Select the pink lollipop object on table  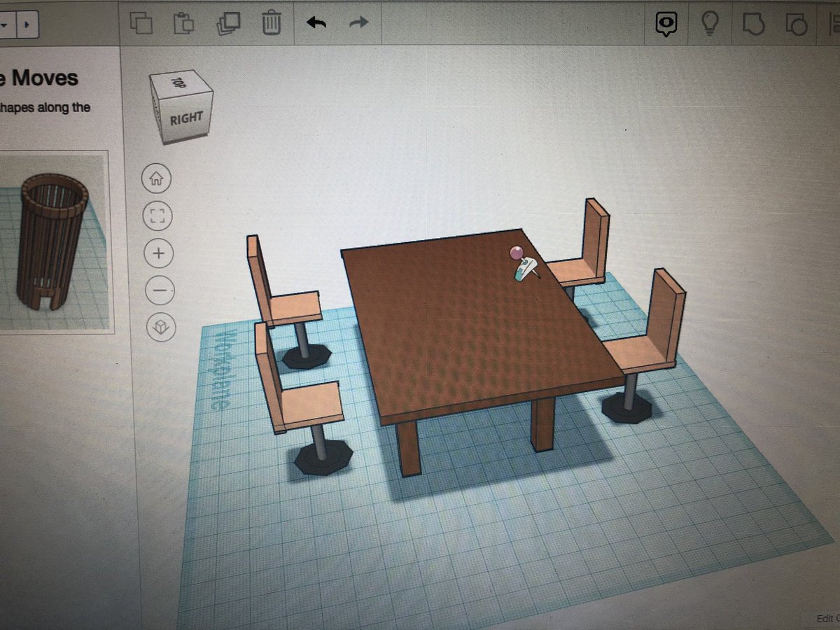click(517, 253)
